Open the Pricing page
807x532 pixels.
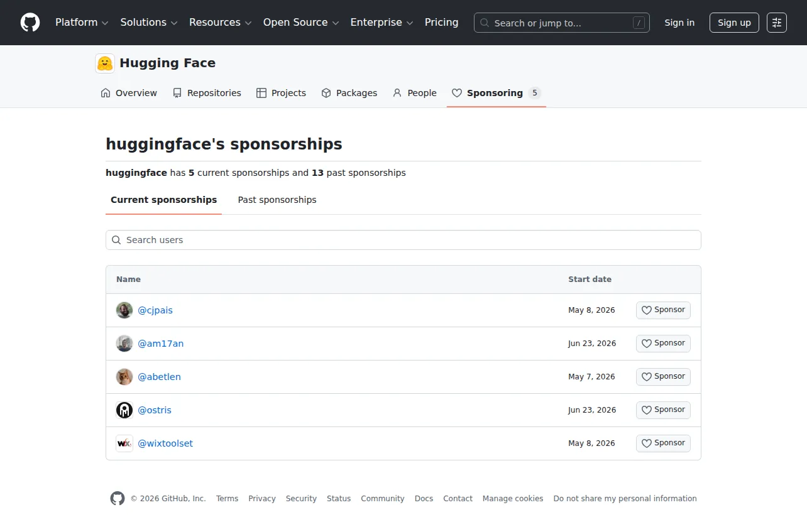(442, 23)
